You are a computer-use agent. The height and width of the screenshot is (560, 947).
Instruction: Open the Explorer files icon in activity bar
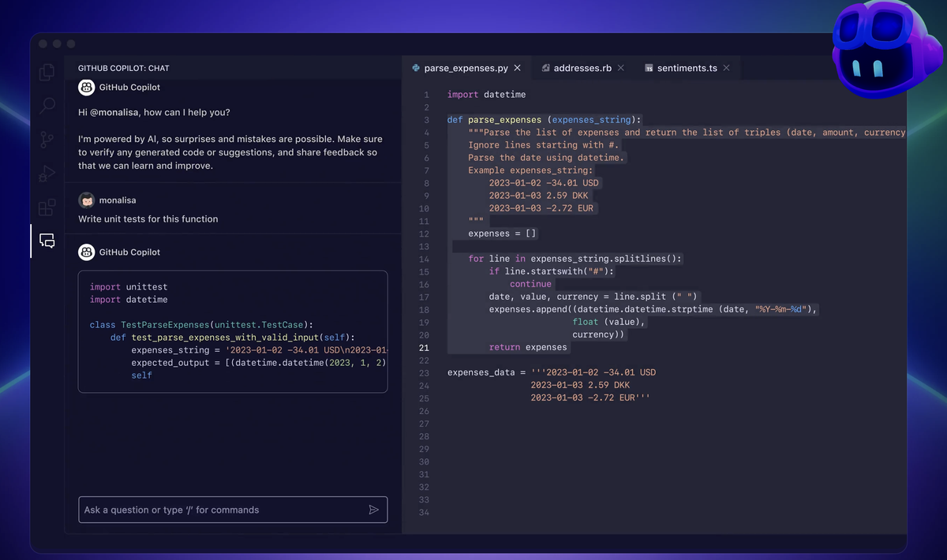tap(47, 73)
